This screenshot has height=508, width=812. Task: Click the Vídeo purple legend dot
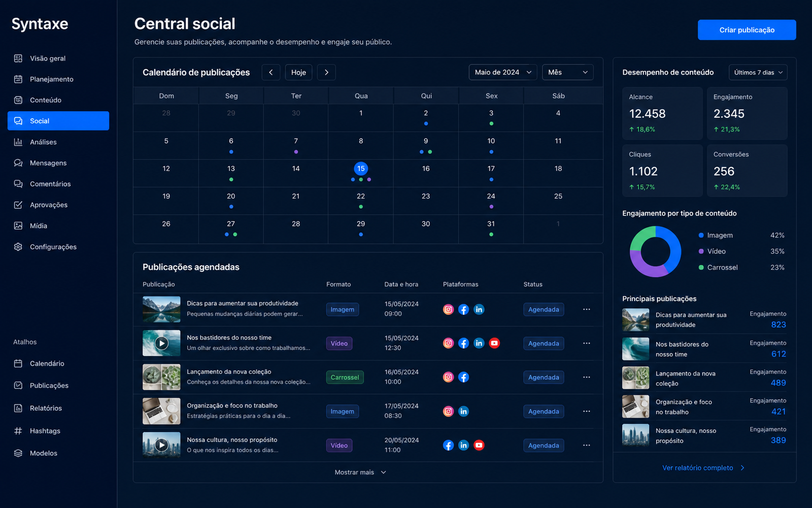click(x=701, y=251)
